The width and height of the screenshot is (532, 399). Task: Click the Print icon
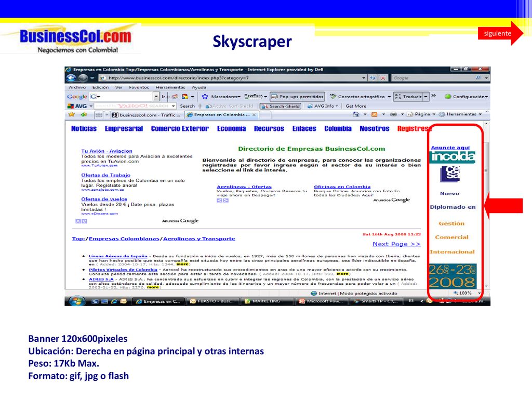tap(393, 114)
